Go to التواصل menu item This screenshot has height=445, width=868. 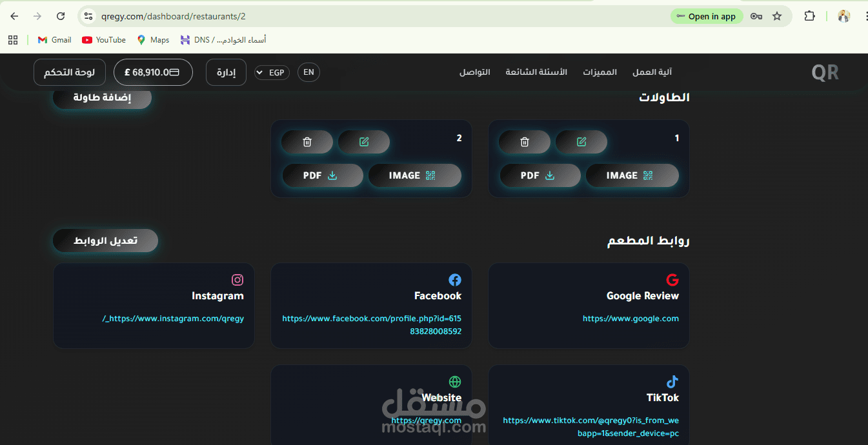pyautogui.click(x=474, y=72)
